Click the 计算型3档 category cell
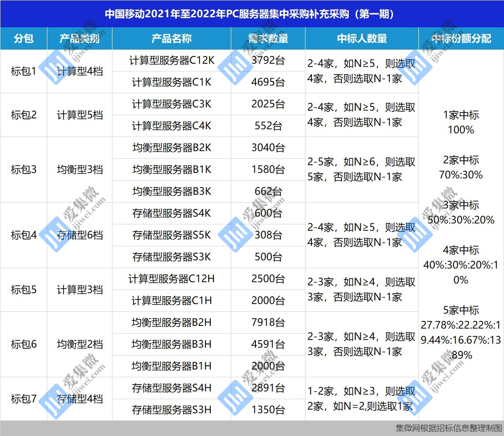The width and height of the screenshot is (504, 436). pos(80,289)
